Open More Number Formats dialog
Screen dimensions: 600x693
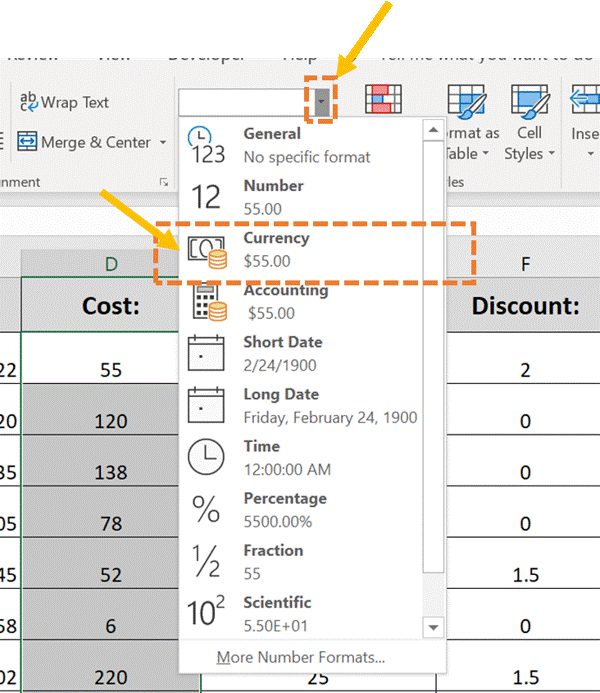click(301, 657)
